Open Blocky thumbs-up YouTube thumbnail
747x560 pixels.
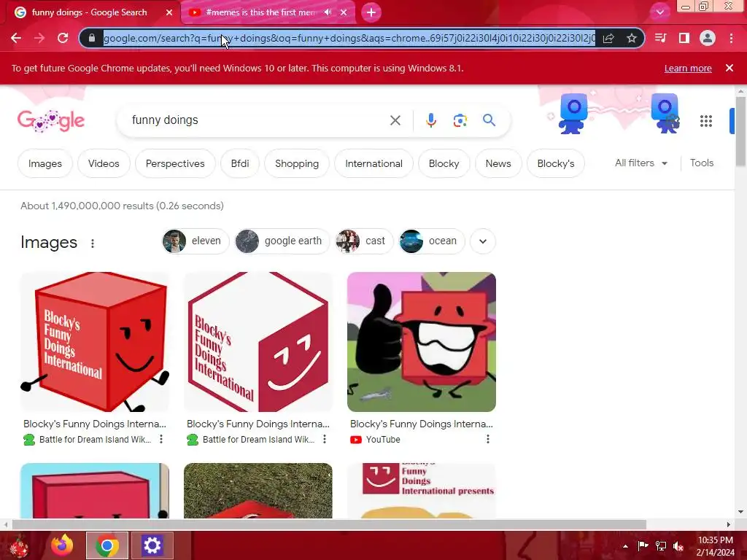[422, 342]
